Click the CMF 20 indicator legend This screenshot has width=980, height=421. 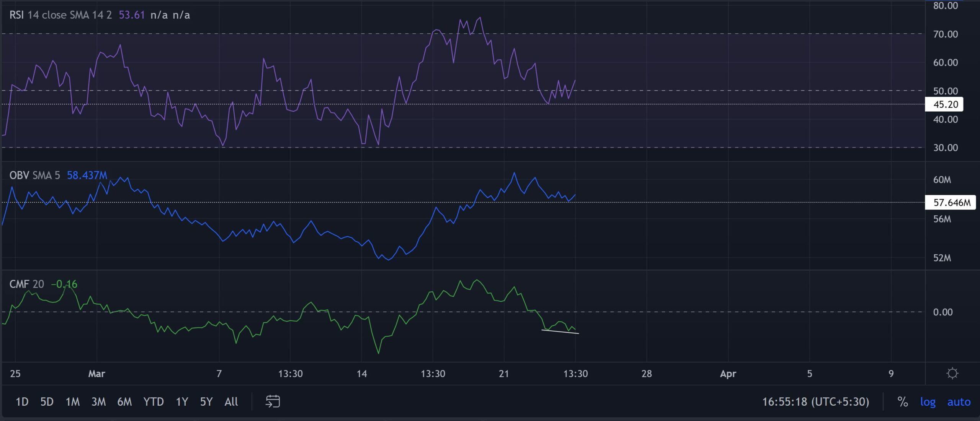coord(26,284)
